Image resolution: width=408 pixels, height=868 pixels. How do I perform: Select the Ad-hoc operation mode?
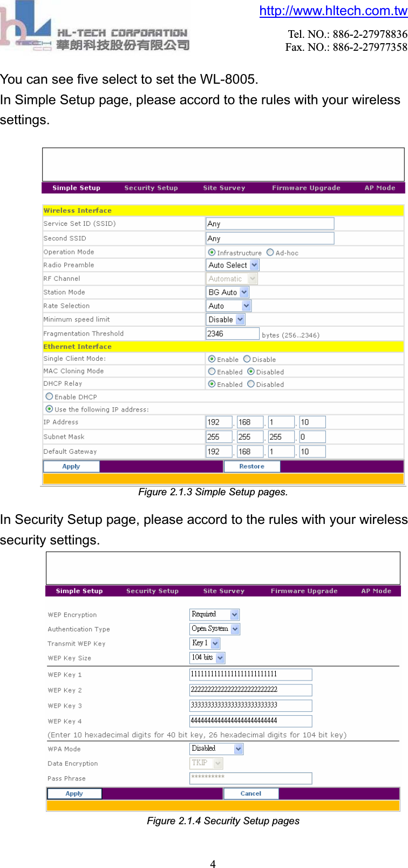click(270, 252)
